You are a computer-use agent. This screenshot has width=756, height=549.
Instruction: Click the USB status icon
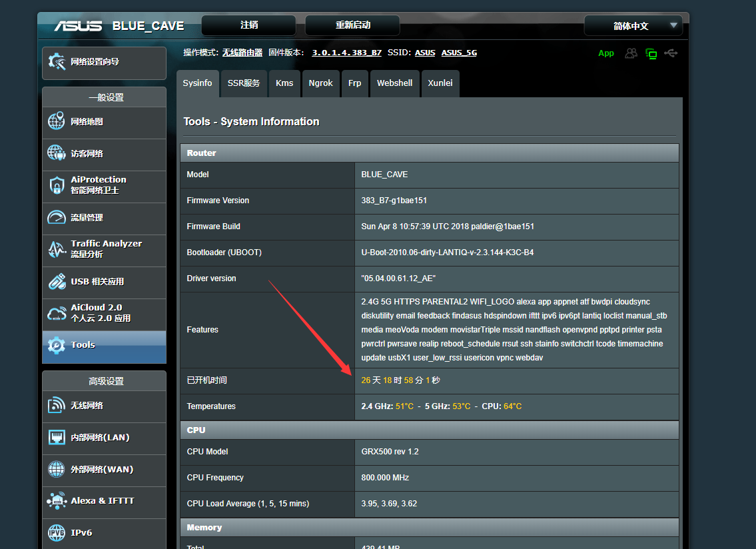tap(671, 53)
